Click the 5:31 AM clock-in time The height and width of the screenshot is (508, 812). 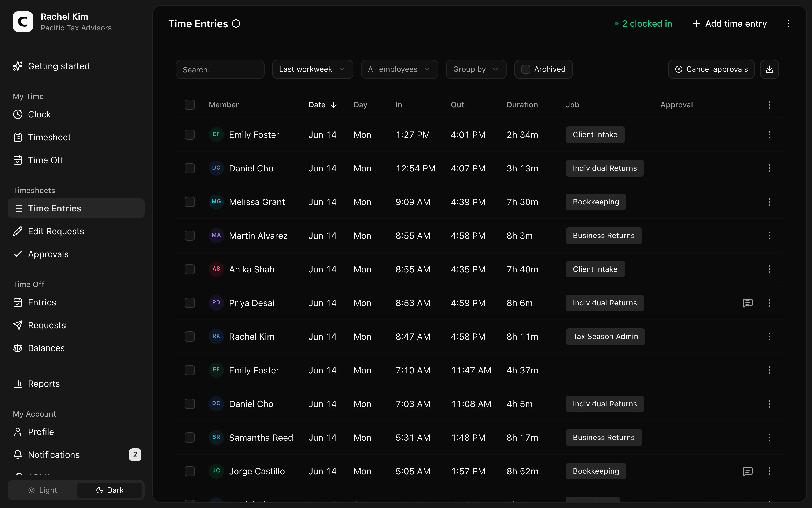[x=413, y=438]
